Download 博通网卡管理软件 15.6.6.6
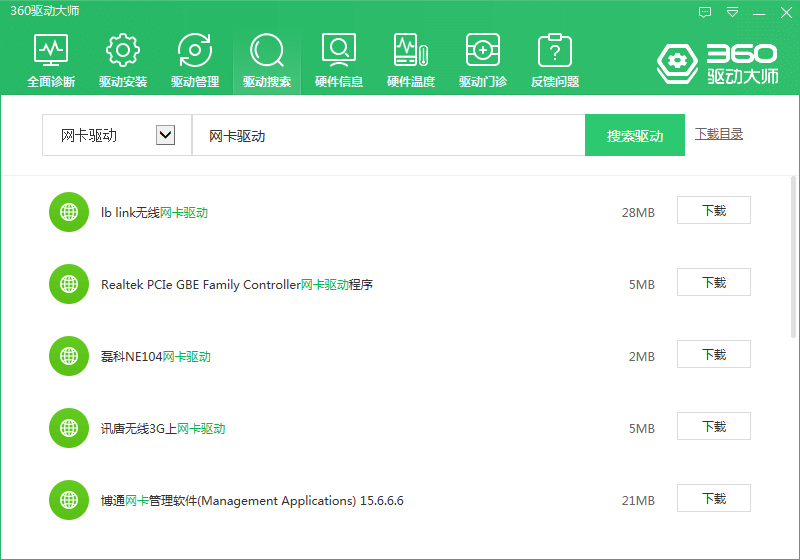This screenshot has width=800, height=560. pos(713,499)
